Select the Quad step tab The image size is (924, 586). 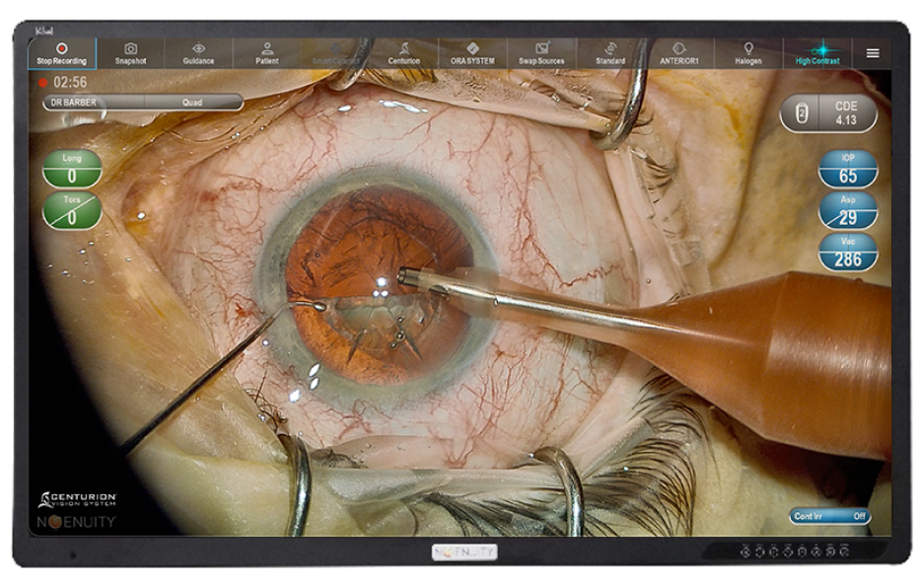(193, 102)
